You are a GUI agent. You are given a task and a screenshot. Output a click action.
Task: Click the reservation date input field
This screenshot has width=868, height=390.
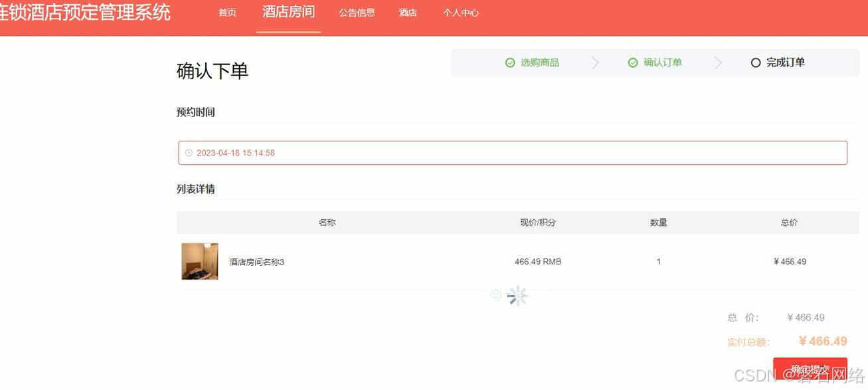point(465,151)
